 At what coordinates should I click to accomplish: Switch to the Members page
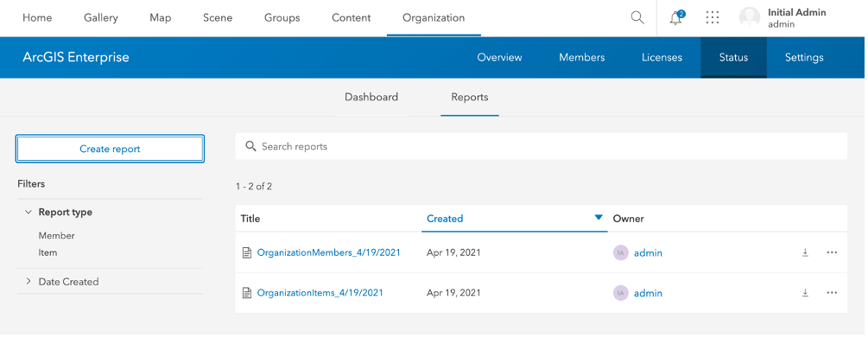coord(582,58)
